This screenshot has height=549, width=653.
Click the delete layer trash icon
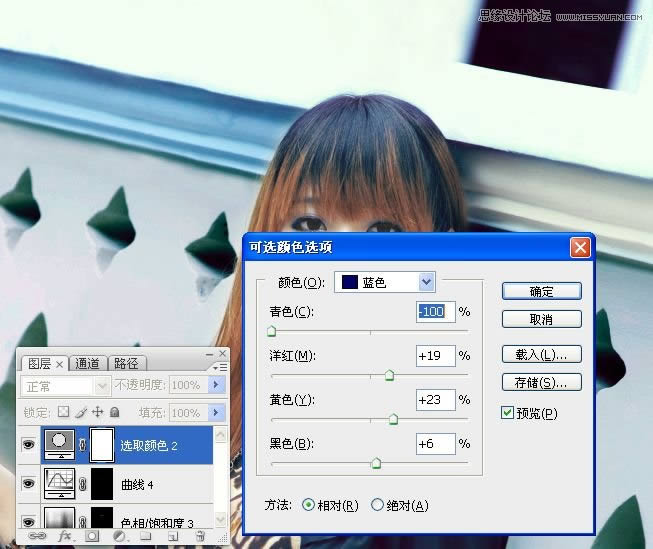(x=199, y=537)
